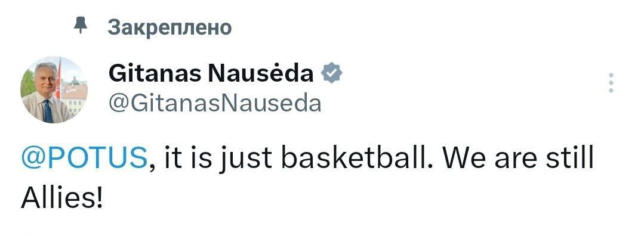Image resolution: width=644 pixels, height=236 pixels.
Task: Click the "@" symbol of the POTUS mention
Action: pos(33,159)
